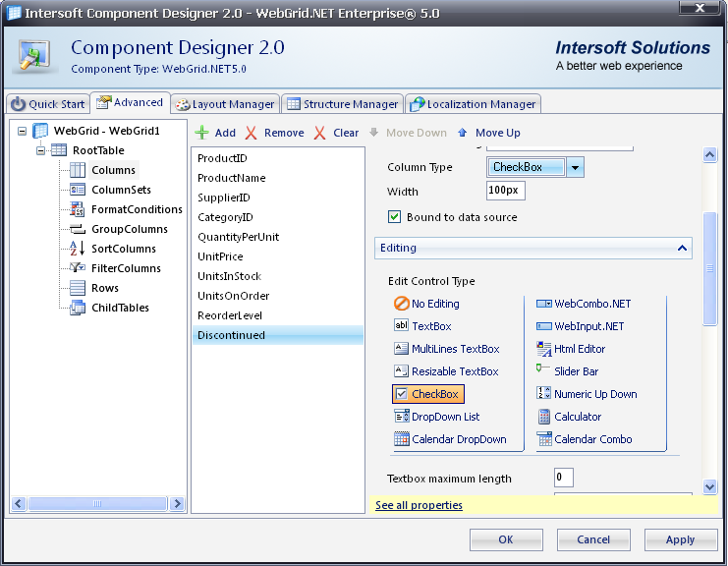Viewport: 728px width, 566px height.
Task: Open the Column Type dropdown
Action: pos(575,168)
